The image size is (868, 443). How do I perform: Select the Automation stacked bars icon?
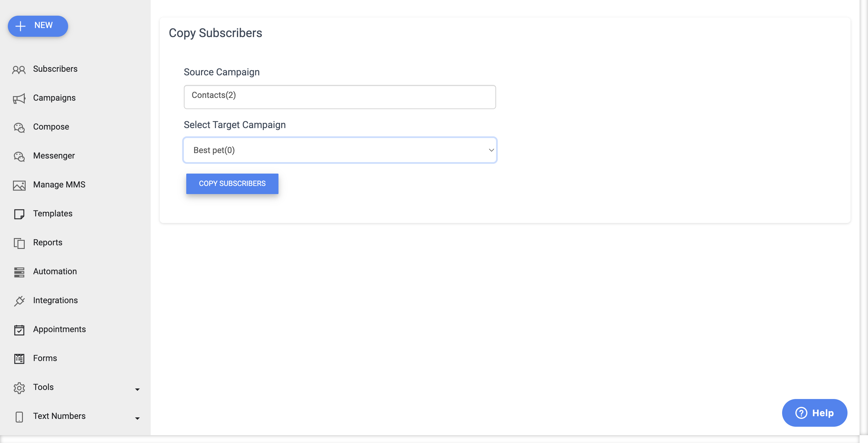coord(19,272)
